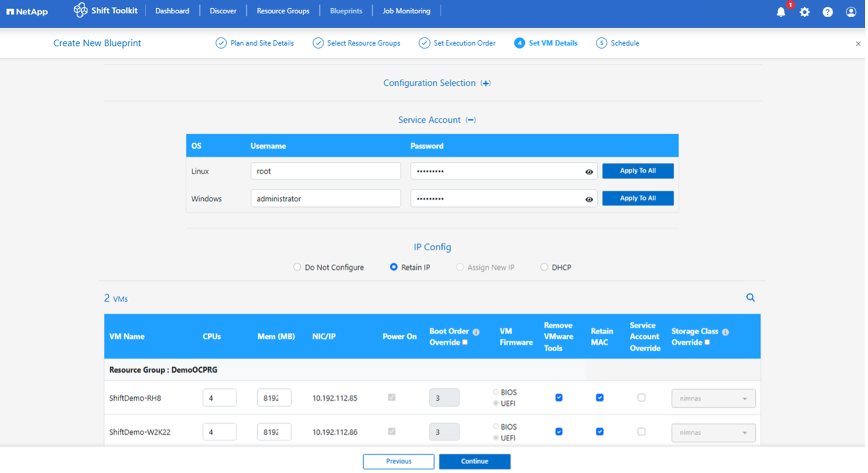Show the Linux password with eye icon

(589, 171)
